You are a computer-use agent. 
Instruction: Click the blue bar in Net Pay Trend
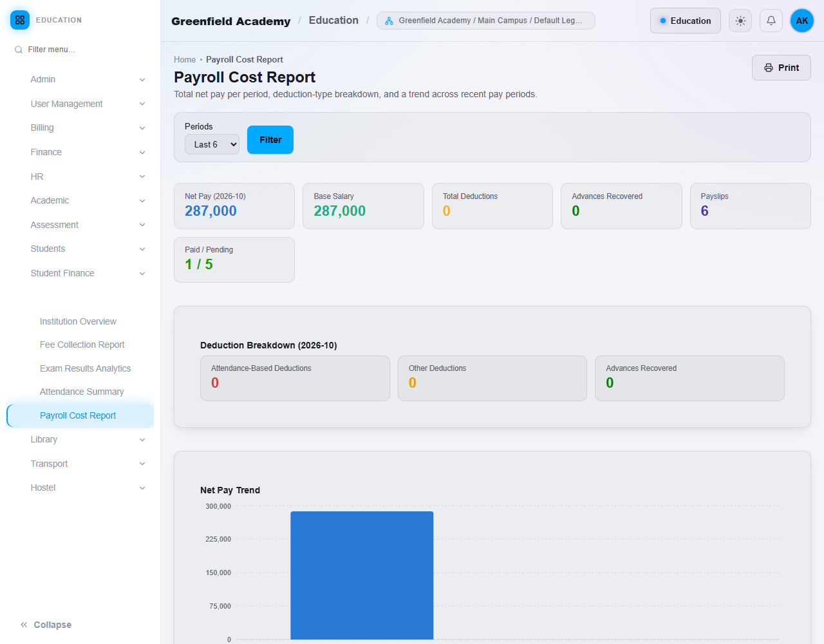tap(362, 575)
